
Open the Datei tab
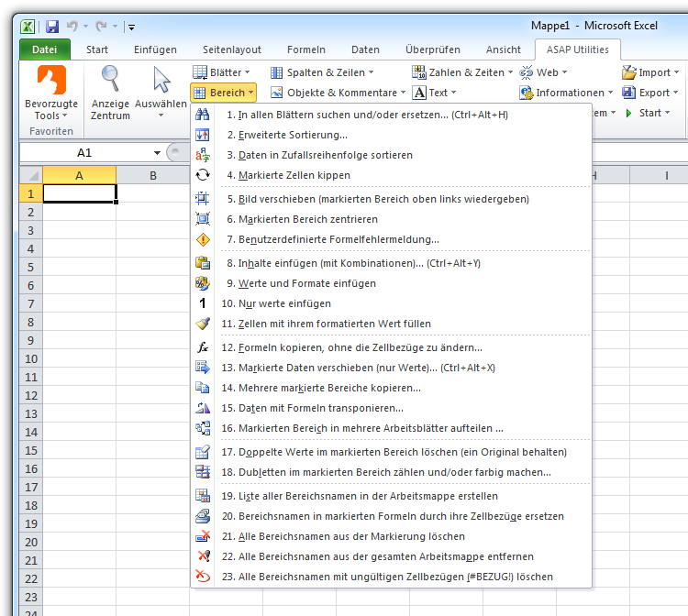pyautogui.click(x=45, y=49)
